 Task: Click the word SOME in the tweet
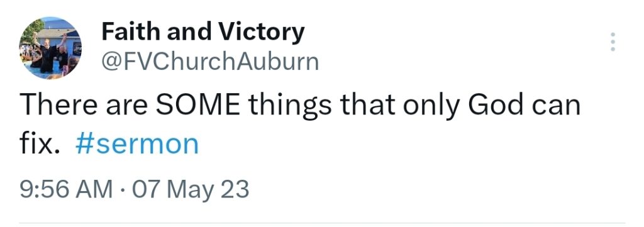(198, 104)
